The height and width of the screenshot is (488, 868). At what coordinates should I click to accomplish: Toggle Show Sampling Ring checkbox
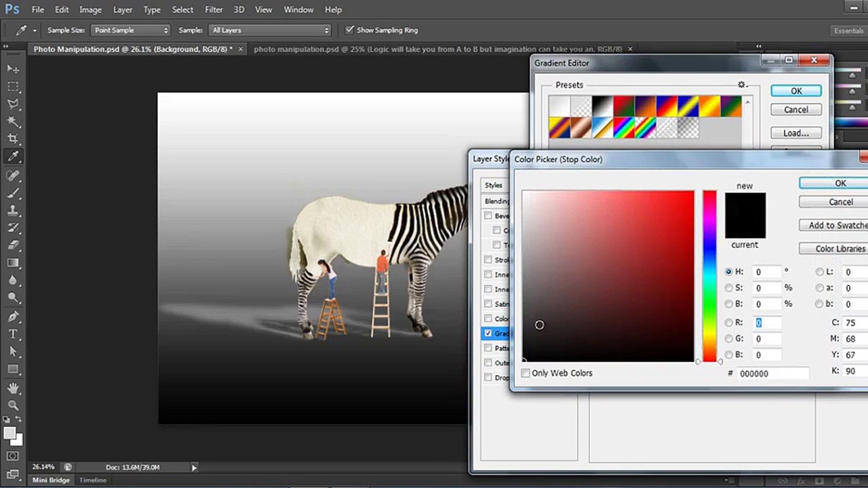(x=350, y=30)
